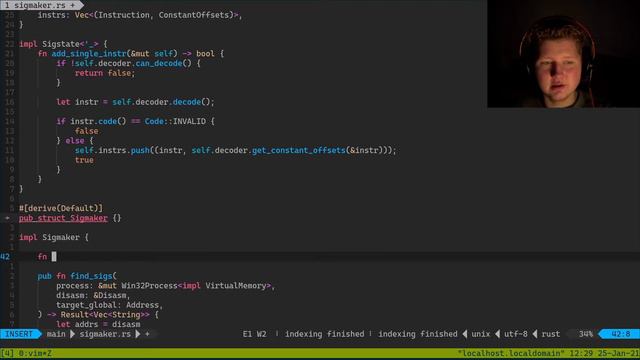The height and width of the screenshot is (360, 640).
Task: Click the can_decode method call
Action: pyautogui.click(x=159, y=63)
